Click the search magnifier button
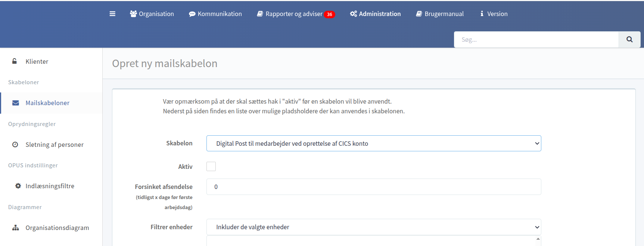The width and height of the screenshot is (644, 246). pyautogui.click(x=629, y=40)
